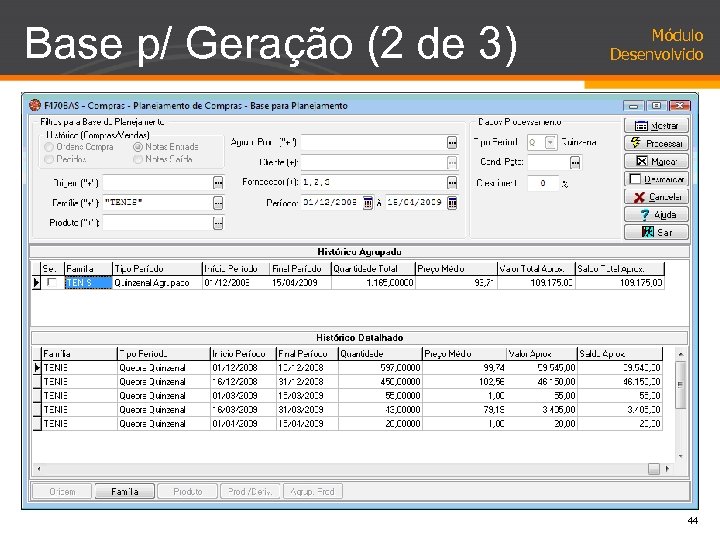Click the vertical scrollbar down arrow
This screenshot has height=540, width=720.
pos(681,456)
